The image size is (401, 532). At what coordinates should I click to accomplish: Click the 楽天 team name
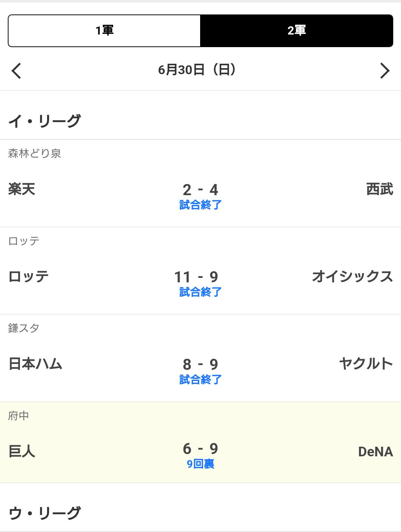click(22, 190)
